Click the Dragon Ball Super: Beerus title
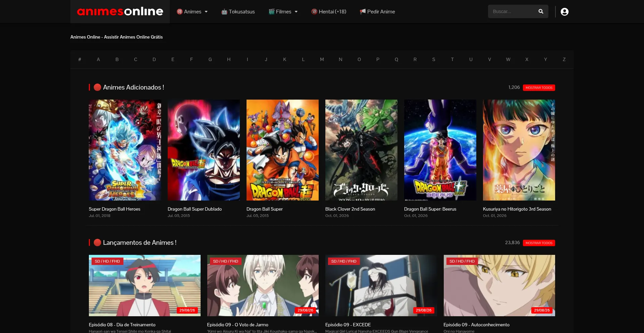Screen dimensions: 644x333 pos(430,209)
